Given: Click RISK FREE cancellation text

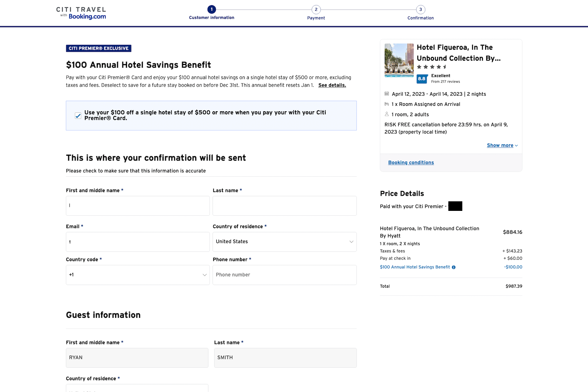Looking at the screenshot, I should pos(446,128).
